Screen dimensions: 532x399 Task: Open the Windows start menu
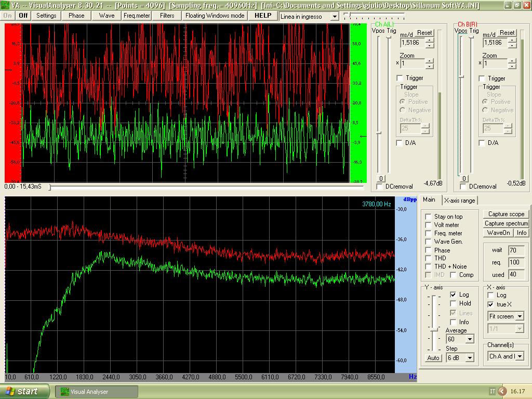tap(24, 391)
